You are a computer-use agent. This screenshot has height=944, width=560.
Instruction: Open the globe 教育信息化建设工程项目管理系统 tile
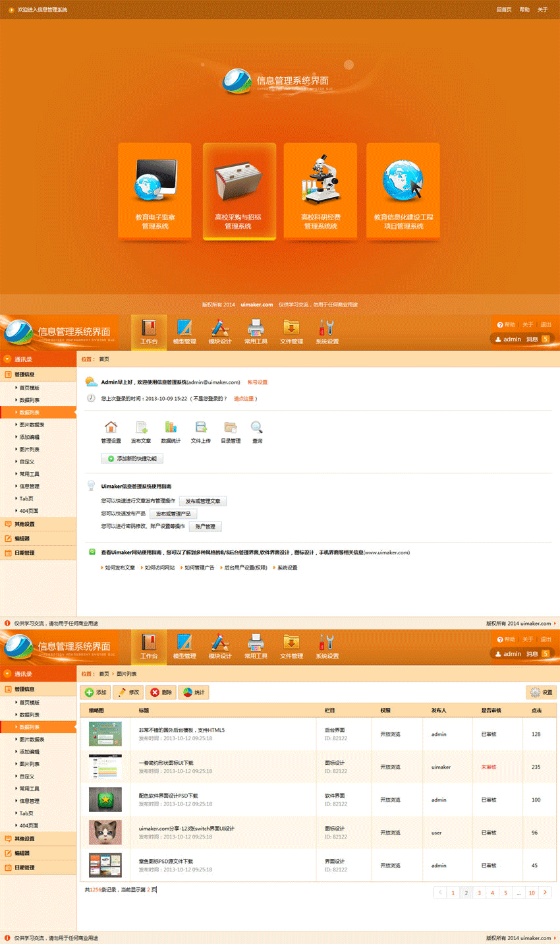pyautogui.click(x=403, y=190)
